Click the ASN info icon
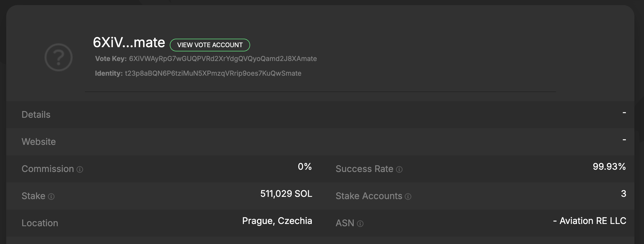 pyautogui.click(x=360, y=224)
